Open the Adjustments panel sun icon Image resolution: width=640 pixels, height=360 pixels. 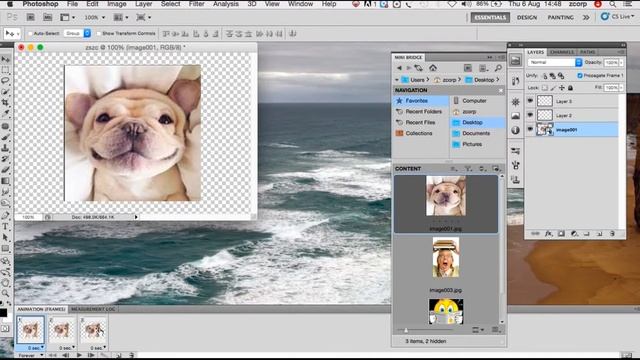516,102
